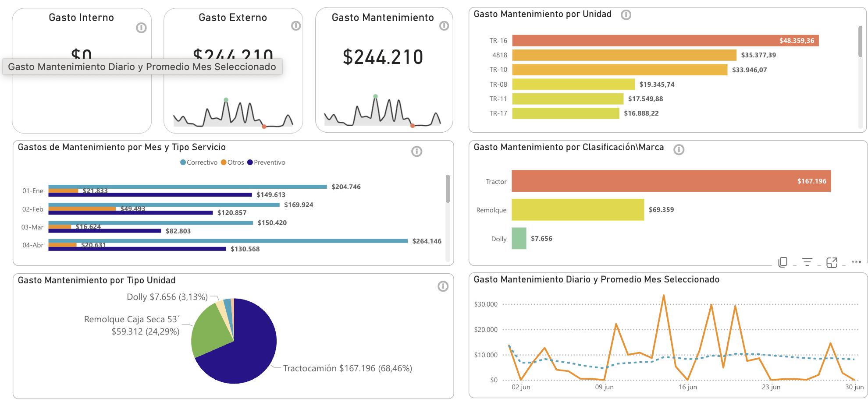Image resolution: width=868 pixels, height=402 pixels.
Task: Click the 01-Ene month label
Action: pos(33,191)
